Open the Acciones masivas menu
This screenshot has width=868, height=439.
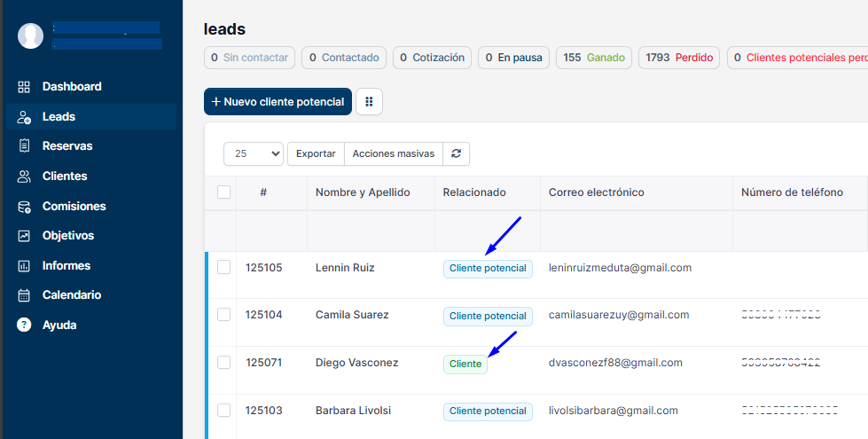393,153
